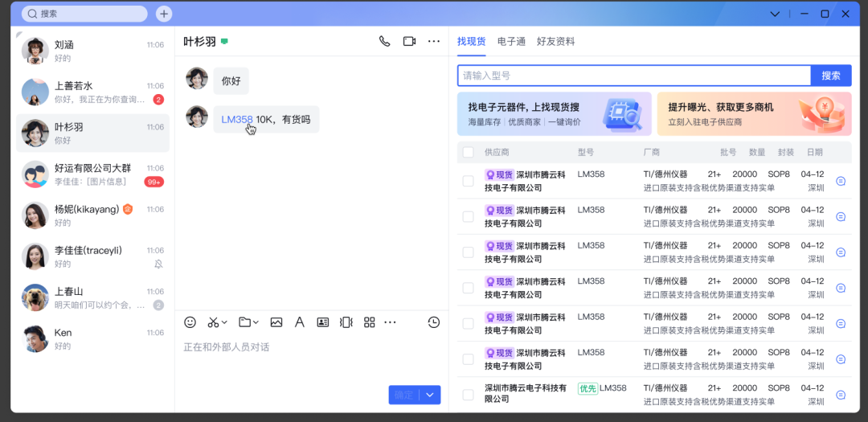Start a video call with 叶杉羽
The width and height of the screenshot is (868, 422).
409,42
